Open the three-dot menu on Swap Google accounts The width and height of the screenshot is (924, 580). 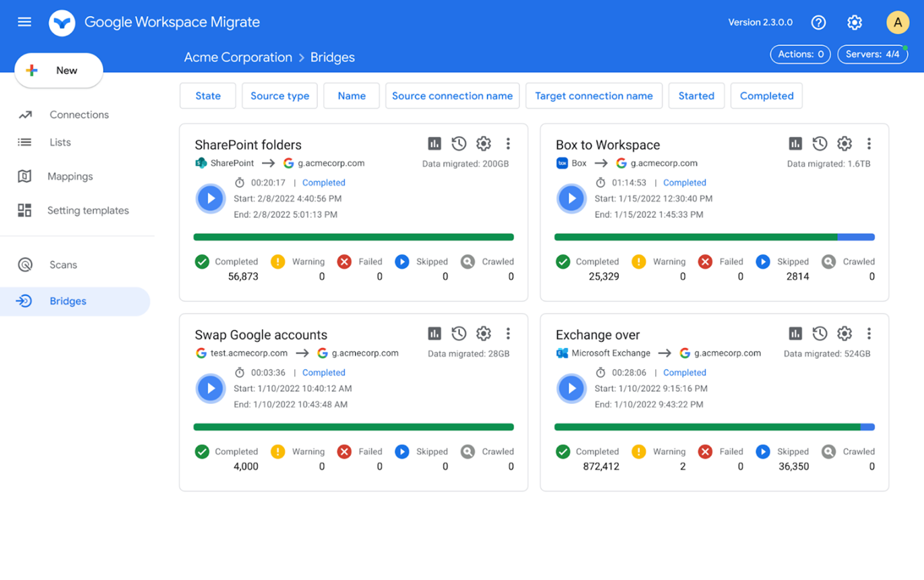coord(509,333)
